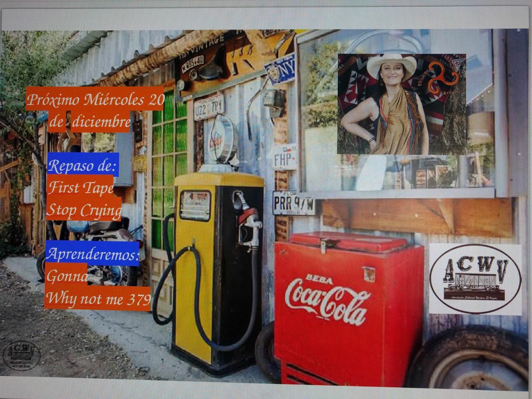Click the ACWV oval logo
532x399 pixels.
click(x=476, y=279)
